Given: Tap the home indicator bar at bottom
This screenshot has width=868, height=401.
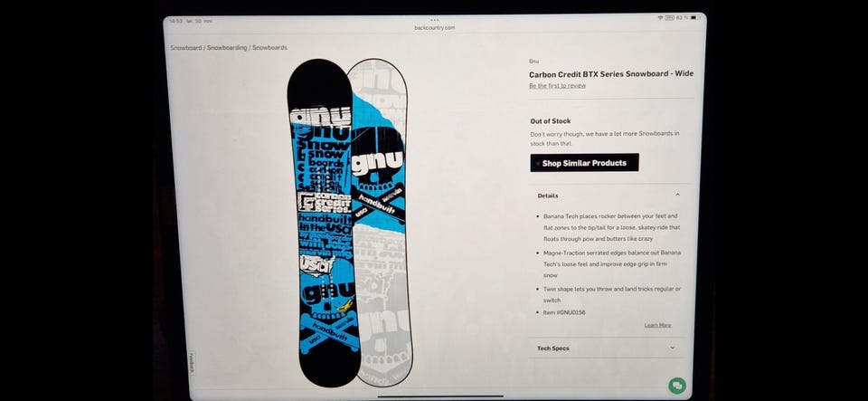Looking at the screenshot, I should (440, 396).
